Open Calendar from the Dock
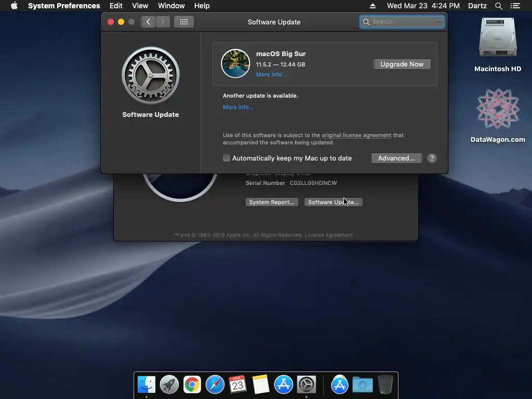Image resolution: width=532 pixels, height=399 pixels. coord(237,384)
